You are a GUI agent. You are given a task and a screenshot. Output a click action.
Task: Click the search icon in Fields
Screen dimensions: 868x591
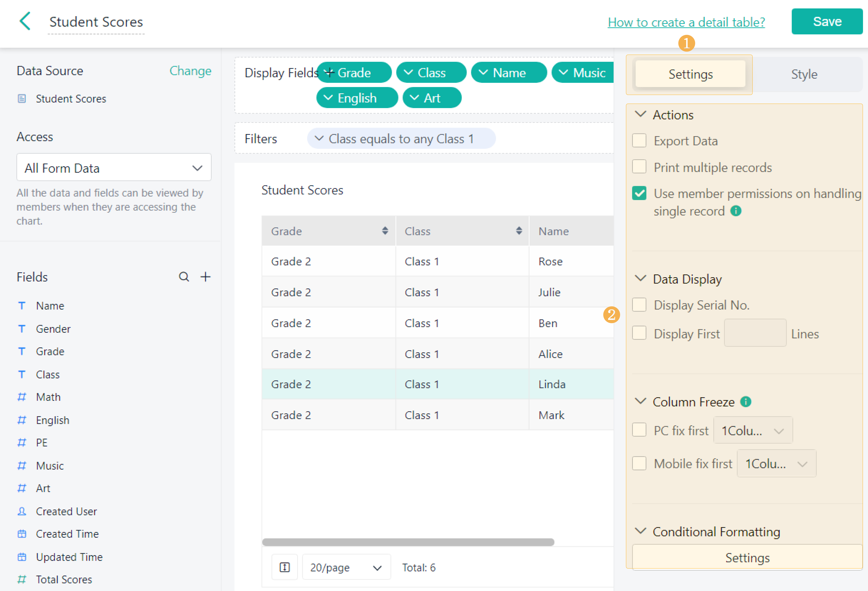(184, 277)
